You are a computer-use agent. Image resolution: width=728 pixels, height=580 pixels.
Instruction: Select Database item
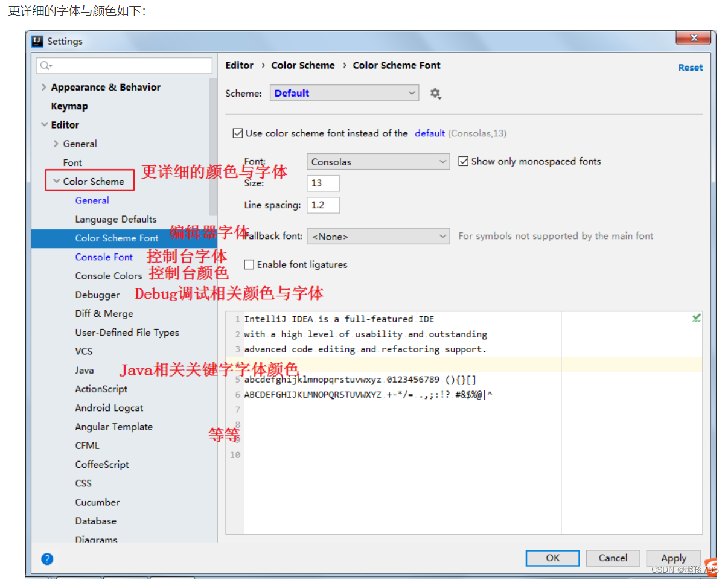coord(96,521)
